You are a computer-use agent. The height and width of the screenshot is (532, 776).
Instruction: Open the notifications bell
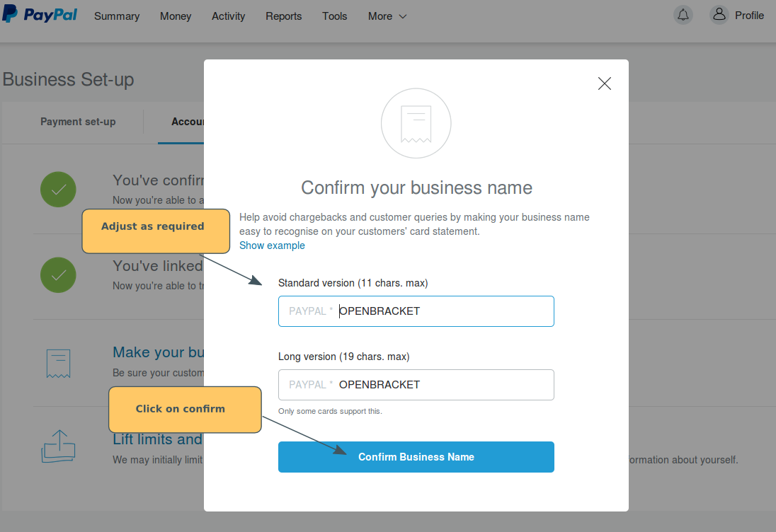(683, 15)
